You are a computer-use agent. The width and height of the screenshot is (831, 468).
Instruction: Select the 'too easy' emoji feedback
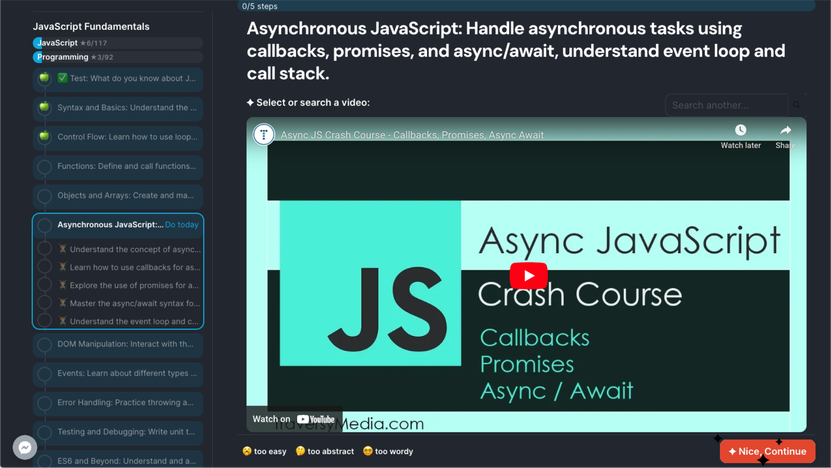tap(264, 452)
